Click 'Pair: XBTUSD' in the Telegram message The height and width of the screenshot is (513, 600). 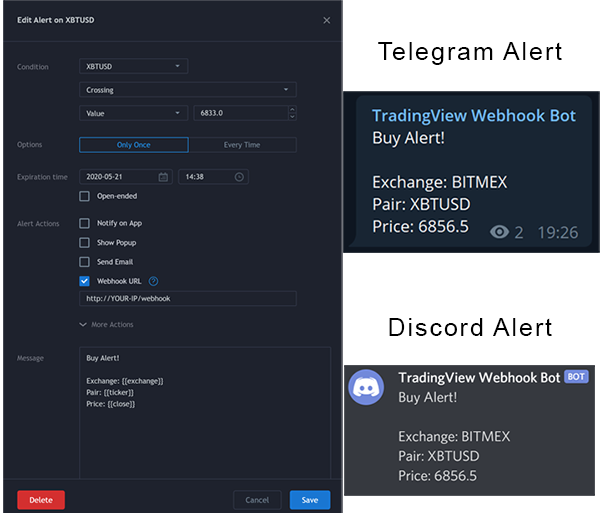421,204
